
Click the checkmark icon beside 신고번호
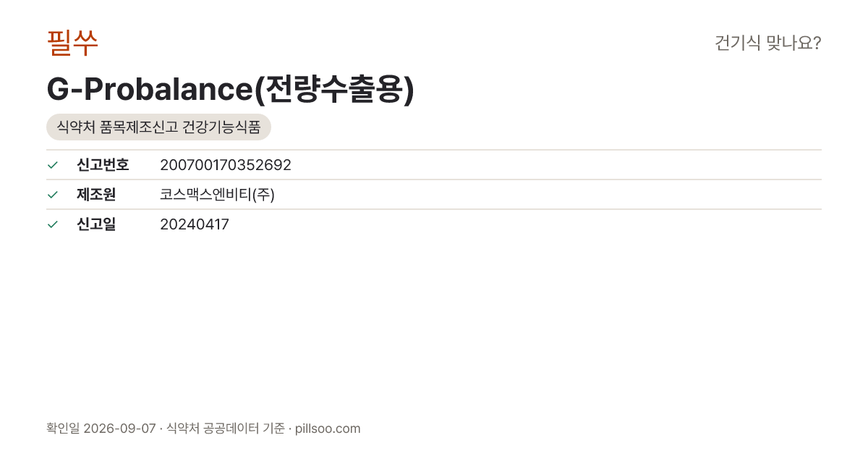(52, 165)
